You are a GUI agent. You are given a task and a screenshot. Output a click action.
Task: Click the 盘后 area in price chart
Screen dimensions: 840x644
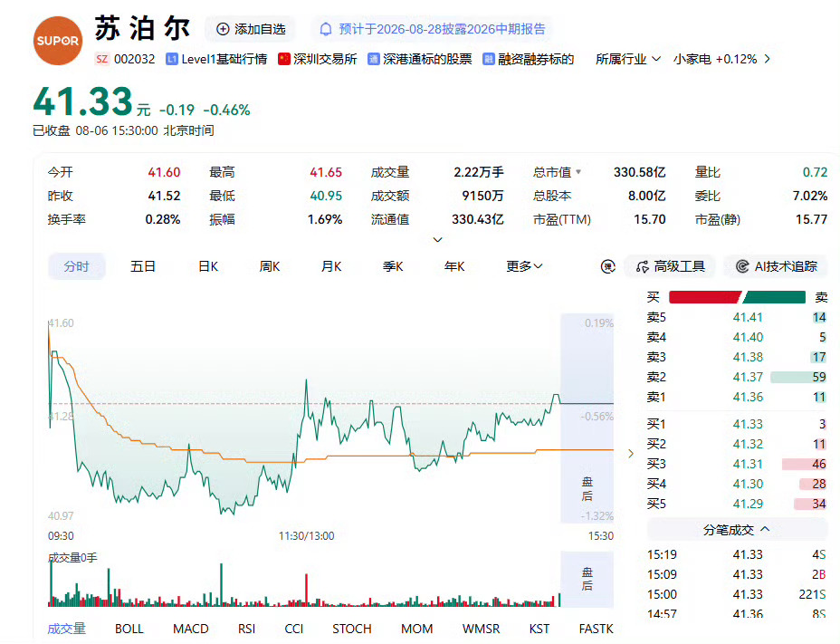(587, 418)
